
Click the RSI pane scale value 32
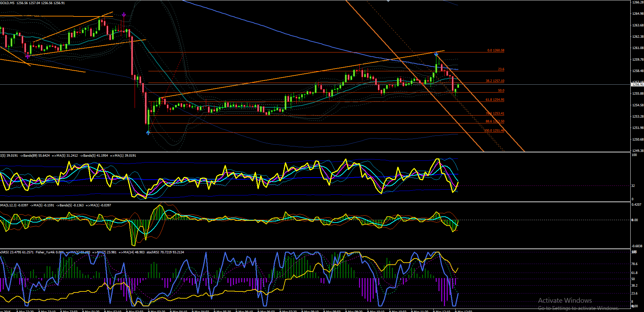pos(633,186)
